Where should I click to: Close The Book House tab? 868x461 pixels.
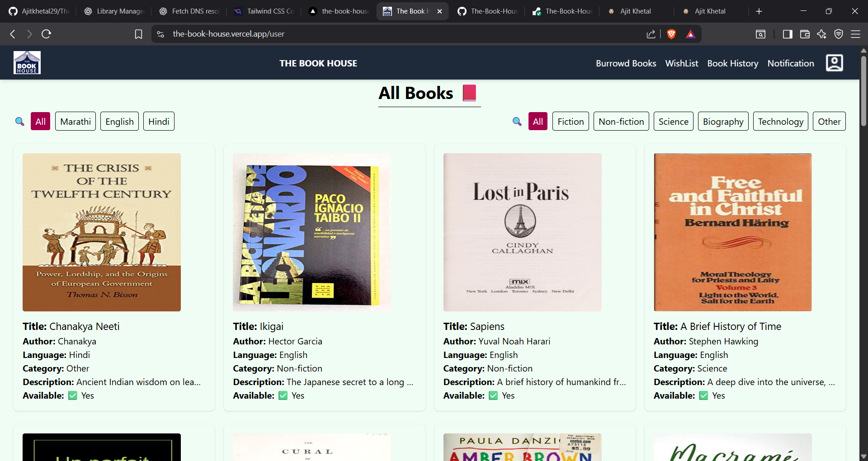coord(439,11)
